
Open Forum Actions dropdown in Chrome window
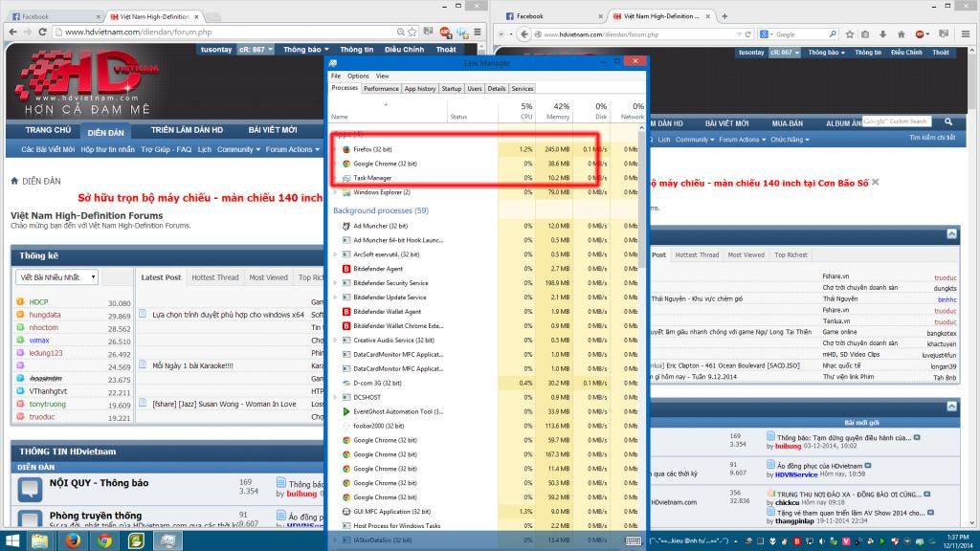(293, 149)
